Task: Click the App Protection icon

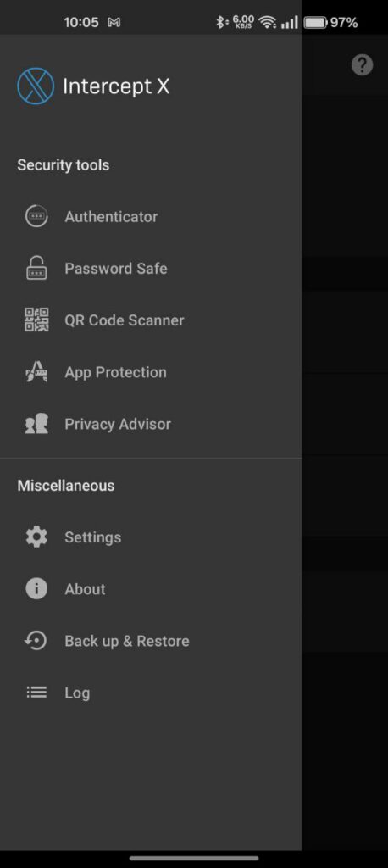Action: (36, 371)
